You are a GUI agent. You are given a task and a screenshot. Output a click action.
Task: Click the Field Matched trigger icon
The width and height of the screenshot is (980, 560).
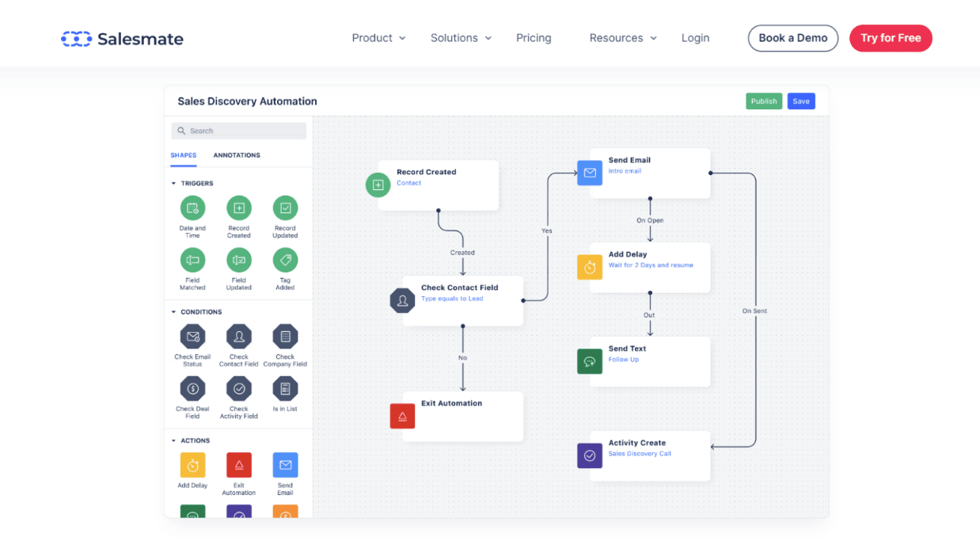pos(192,260)
